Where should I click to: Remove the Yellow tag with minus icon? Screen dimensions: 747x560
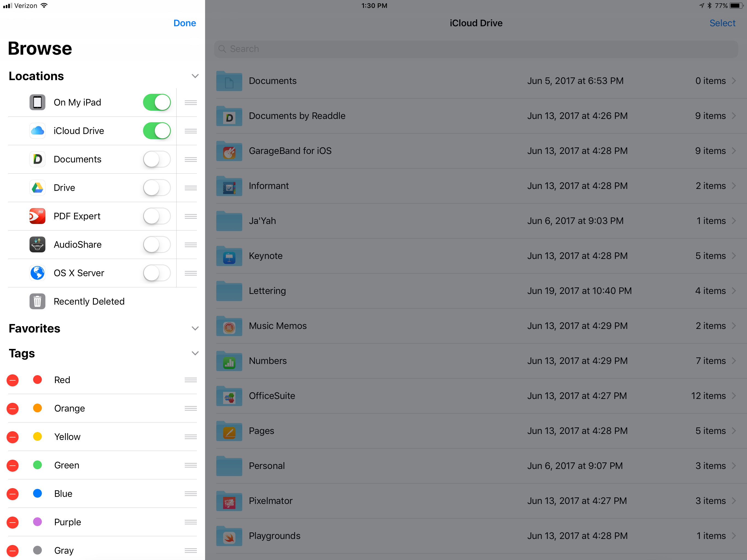[13, 437]
